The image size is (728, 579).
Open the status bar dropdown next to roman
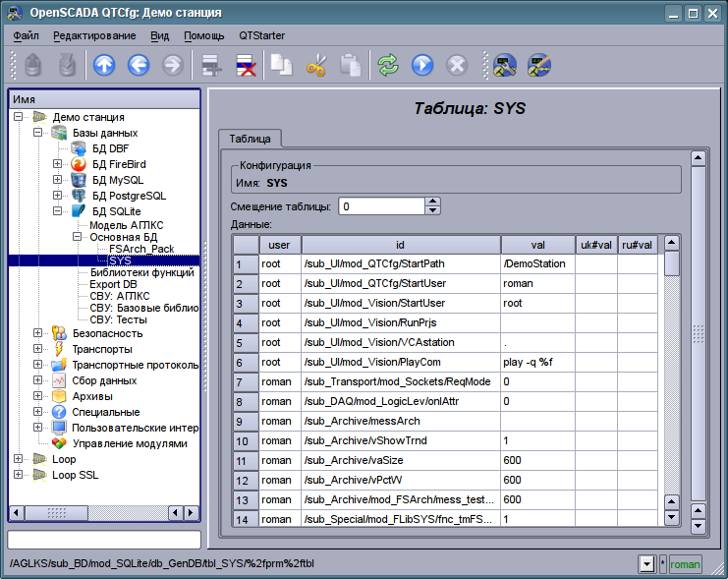click(646, 564)
